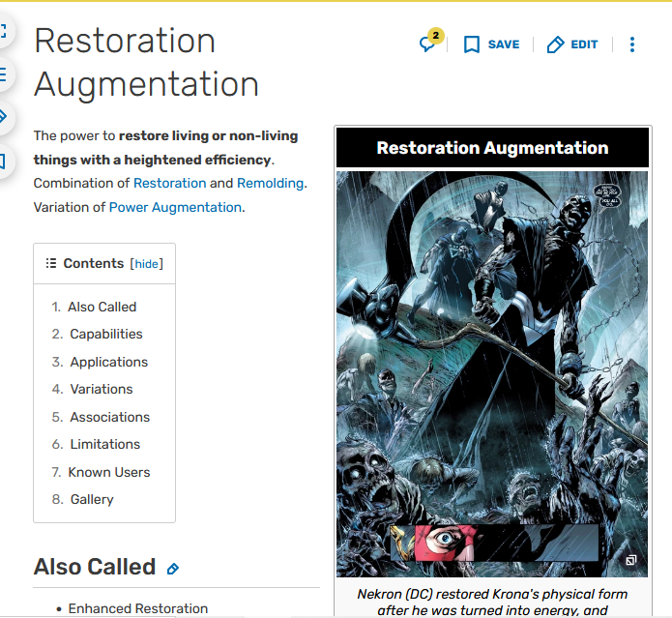
Task: Click the diamond edit icon in left rail
Action: [x=4, y=117]
